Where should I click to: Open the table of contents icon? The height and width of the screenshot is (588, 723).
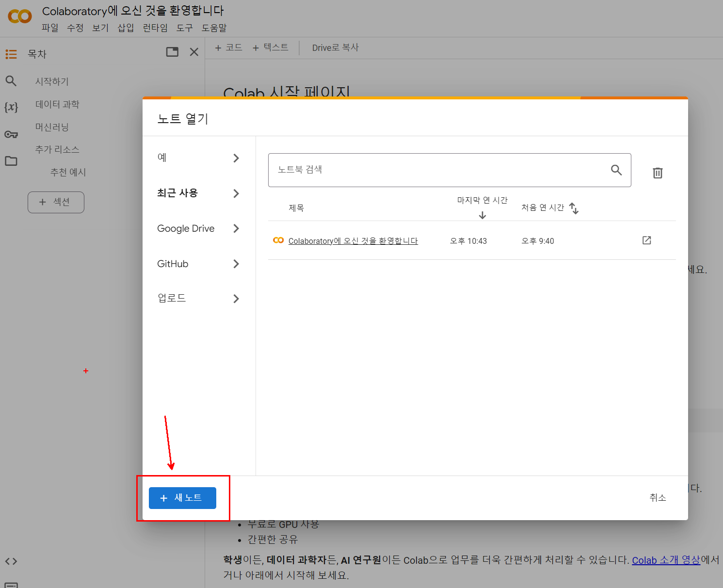pos(11,54)
